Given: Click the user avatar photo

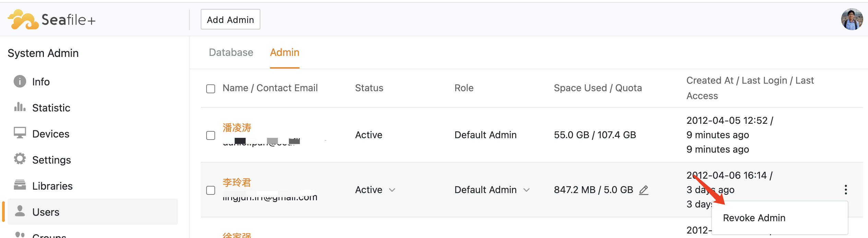Looking at the screenshot, I should tap(852, 20).
